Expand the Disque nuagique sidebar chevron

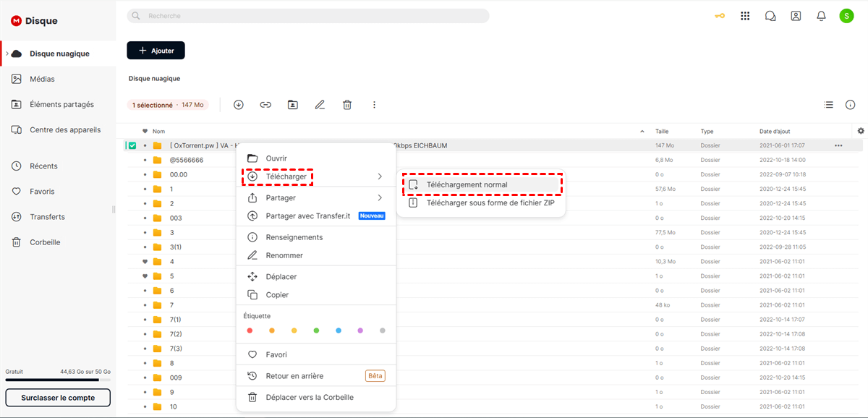(x=7, y=54)
